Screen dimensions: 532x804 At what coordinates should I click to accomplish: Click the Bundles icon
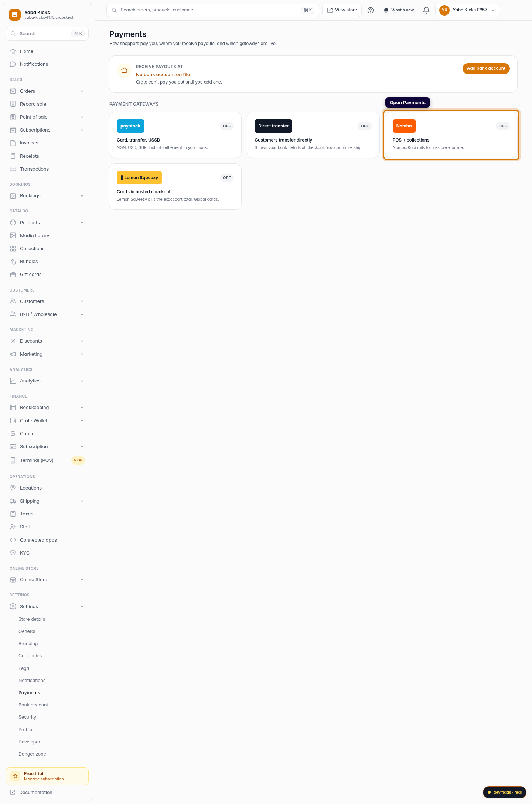(x=13, y=262)
